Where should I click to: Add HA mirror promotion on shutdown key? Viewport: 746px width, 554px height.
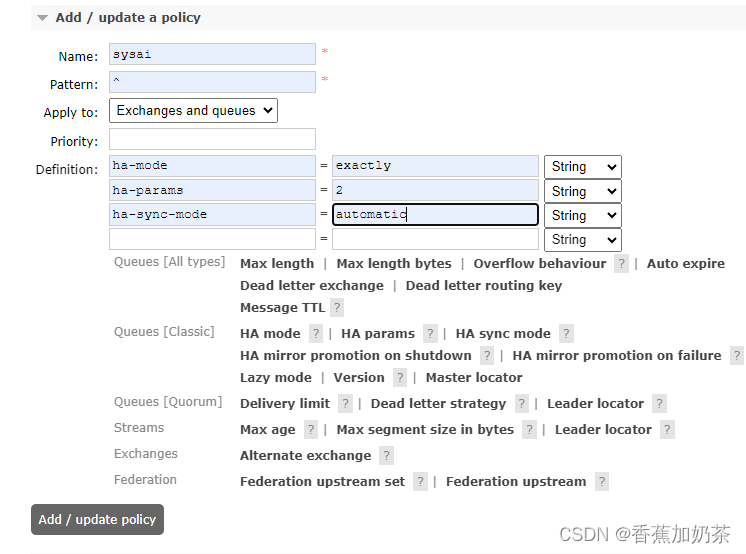(x=356, y=356)
